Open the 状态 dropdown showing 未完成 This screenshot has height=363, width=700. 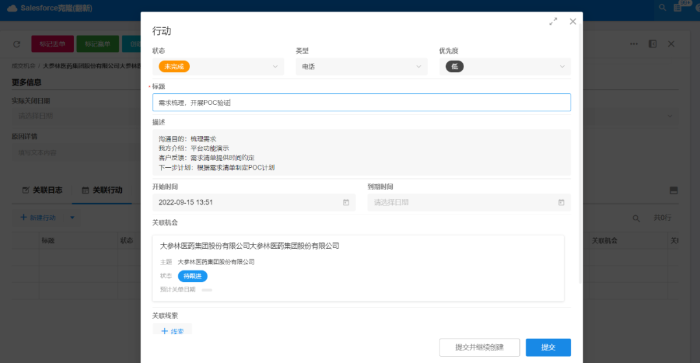tap(218, 67)
